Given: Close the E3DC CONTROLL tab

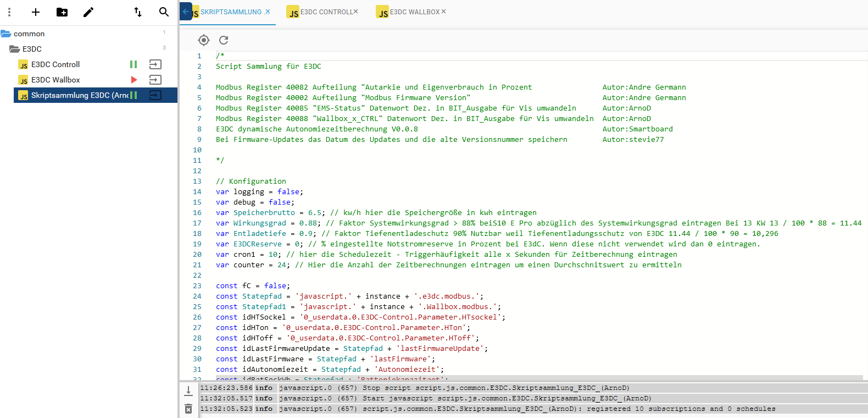Looking at the screenshot, I should tap(355, 12).
